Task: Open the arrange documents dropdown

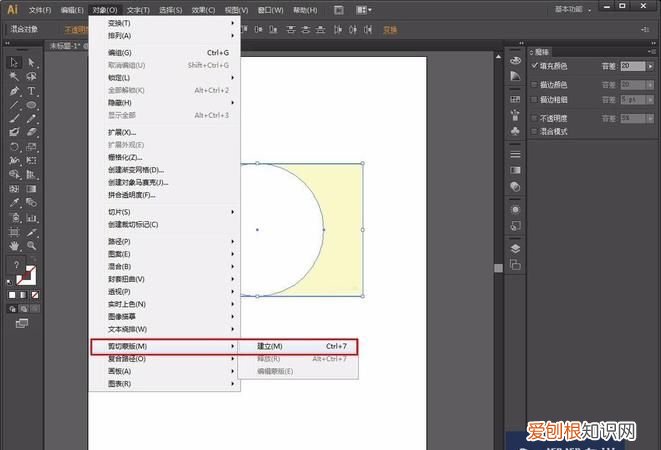Action: click(x=363, y=10)
